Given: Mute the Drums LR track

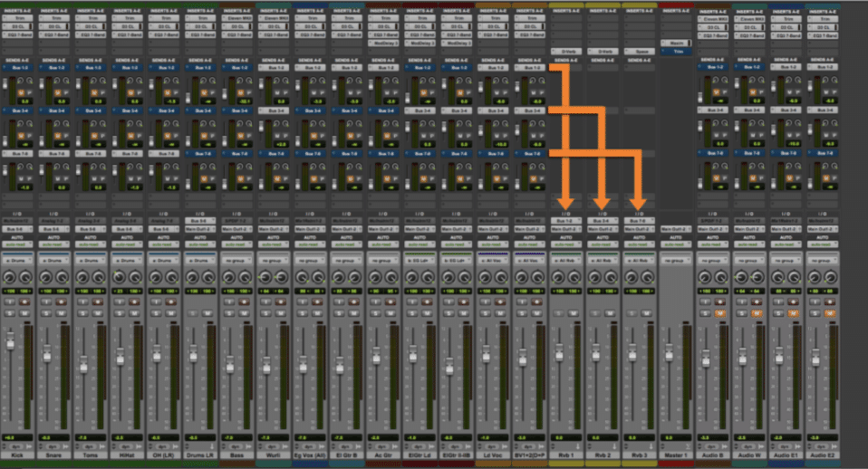Looking at the screenshot, I should [207, 313].
